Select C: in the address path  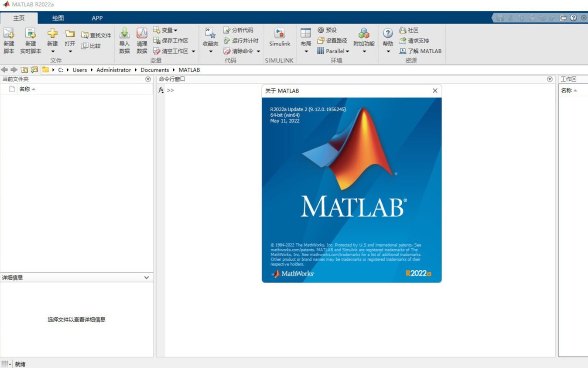pyautogui.click(x=61, y=70)
